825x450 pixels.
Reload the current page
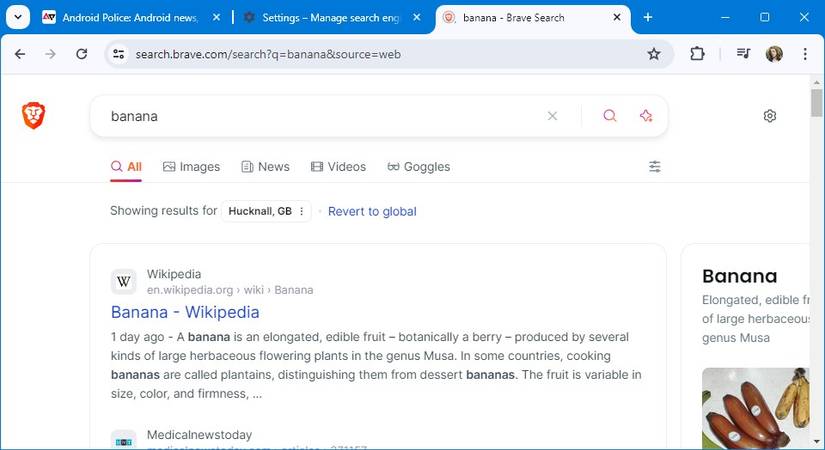pyautogui.click(x=82, y=54)
